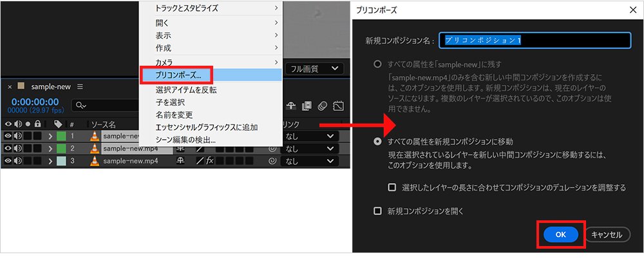The width and height of the screenshot is (644, 268).
Task: Click label tag column header icon
Action: click(58, 124)
